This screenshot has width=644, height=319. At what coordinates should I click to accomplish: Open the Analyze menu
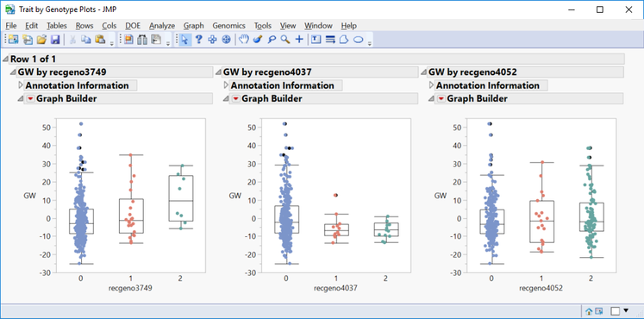(x=162, y=26)
